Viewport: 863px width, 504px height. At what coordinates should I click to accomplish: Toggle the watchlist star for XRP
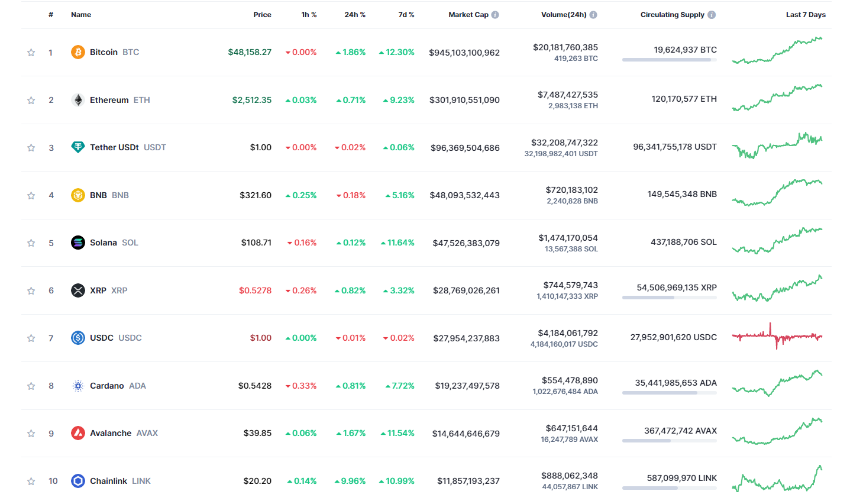(x=31, y=291)
